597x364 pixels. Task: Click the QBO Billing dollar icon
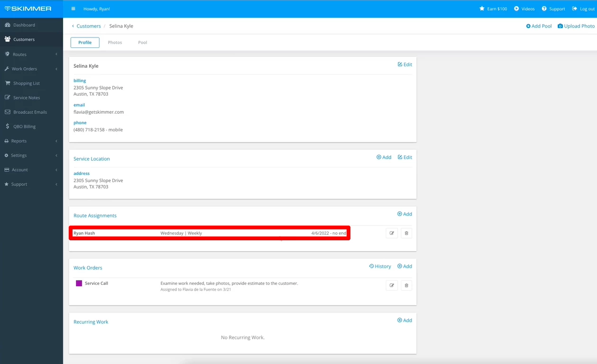click(8, 127)
